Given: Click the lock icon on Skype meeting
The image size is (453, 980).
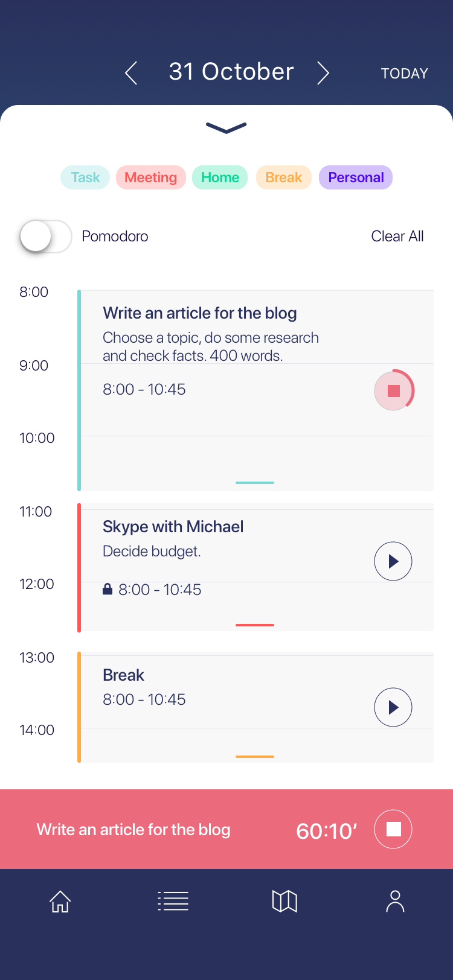Looking at the screenshot, I should click(108, 589).
